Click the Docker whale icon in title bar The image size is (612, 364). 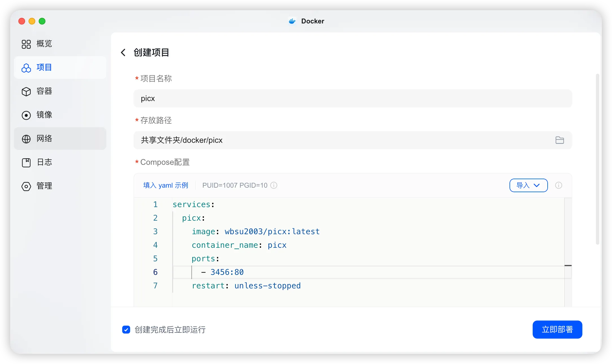(292, 21)
